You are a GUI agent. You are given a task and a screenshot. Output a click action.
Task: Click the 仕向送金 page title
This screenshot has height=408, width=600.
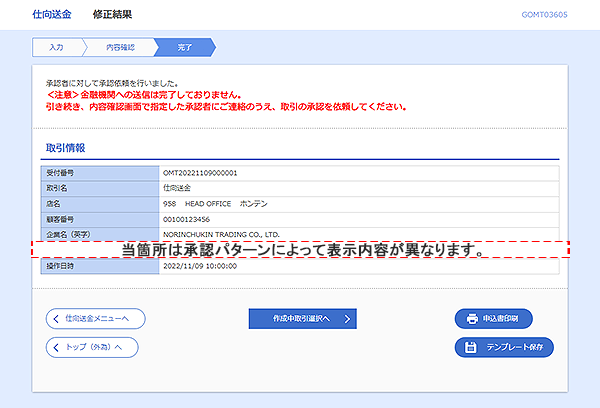(x=52, y=15)
